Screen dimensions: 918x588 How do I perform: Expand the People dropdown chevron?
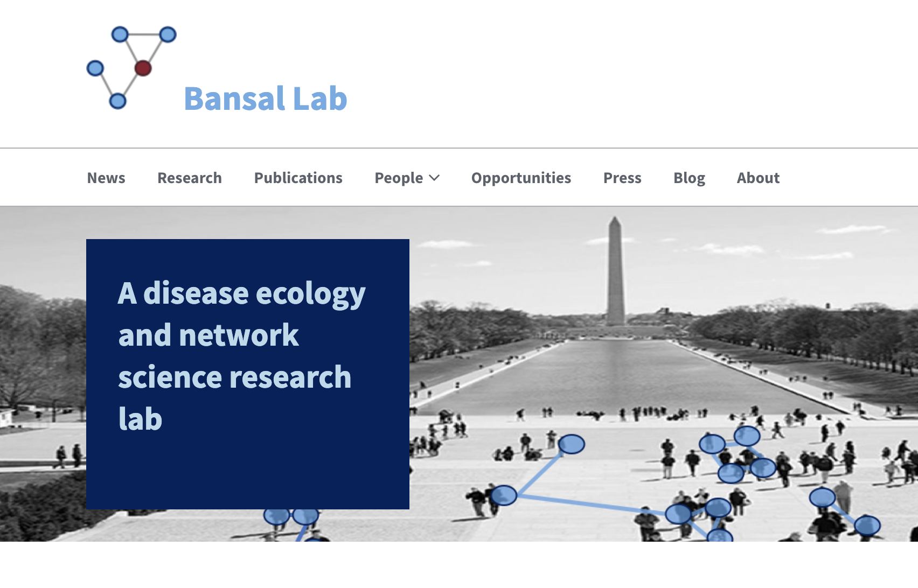pyautogui.click(x=434, y=178)
